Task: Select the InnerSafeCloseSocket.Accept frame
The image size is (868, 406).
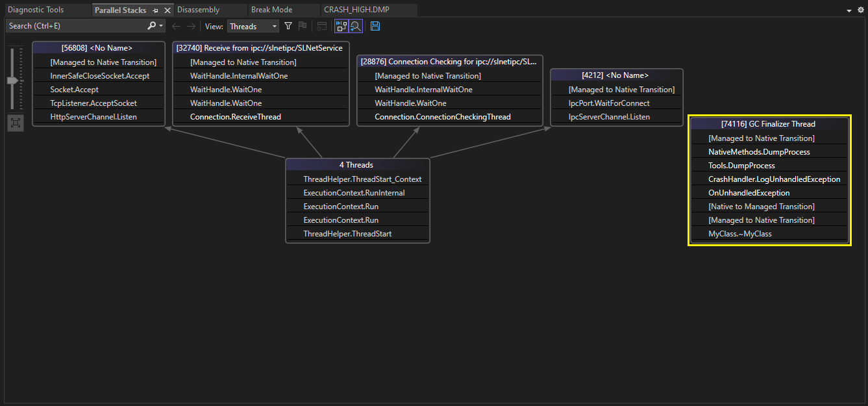Action: (99, 76)
